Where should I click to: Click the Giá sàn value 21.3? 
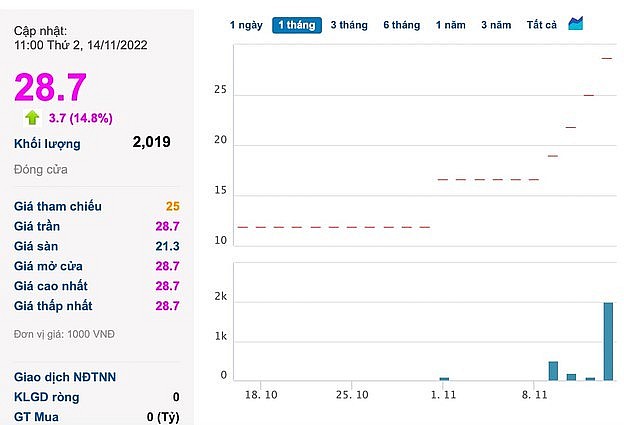tap(167, 246)
